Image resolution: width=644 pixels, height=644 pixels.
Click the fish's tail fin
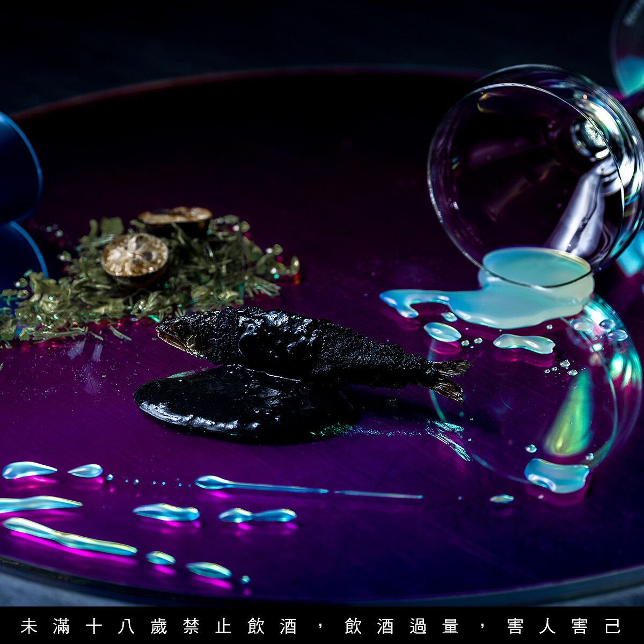click(x=450, y=379)
